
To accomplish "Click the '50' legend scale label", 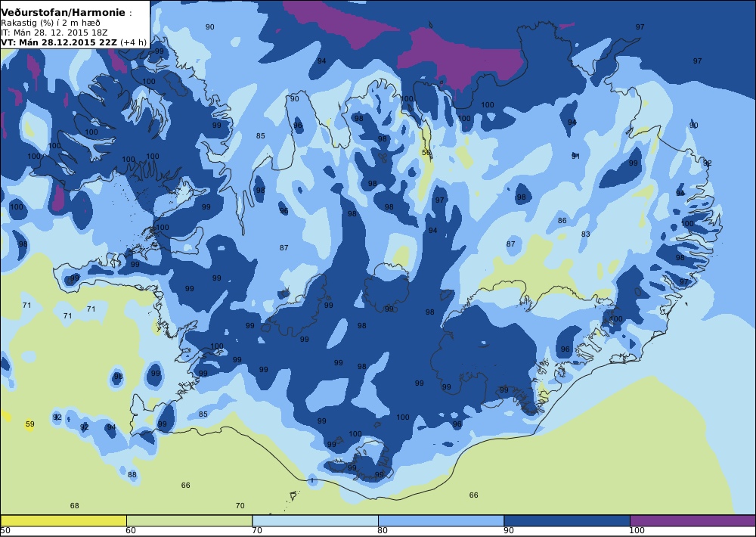I will point(5,531).
